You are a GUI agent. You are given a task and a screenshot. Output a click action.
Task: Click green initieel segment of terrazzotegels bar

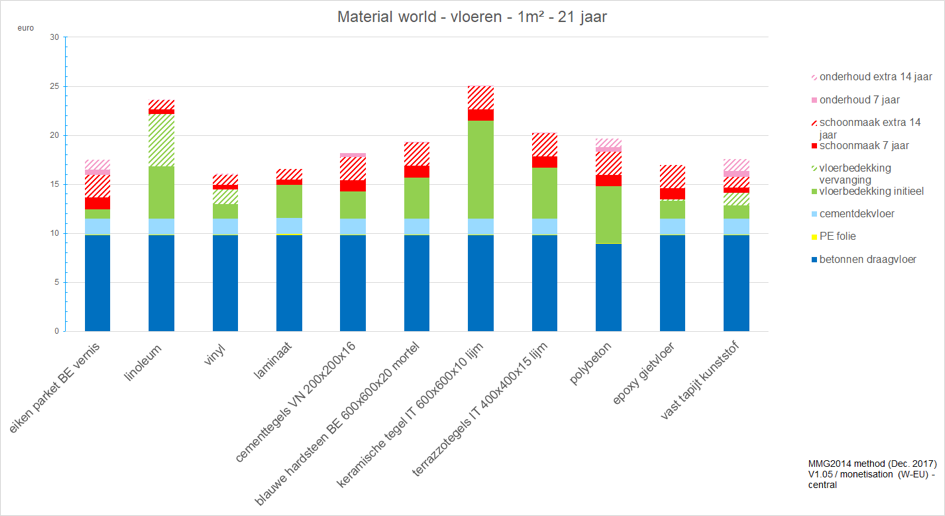545,193
